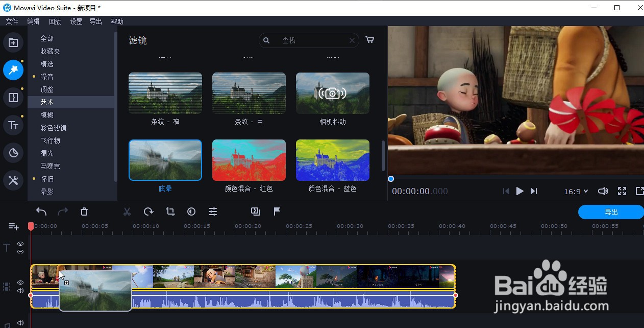644x328 pixels.
Task: Mute the audio track speaker
Action: tap(20, 323)
